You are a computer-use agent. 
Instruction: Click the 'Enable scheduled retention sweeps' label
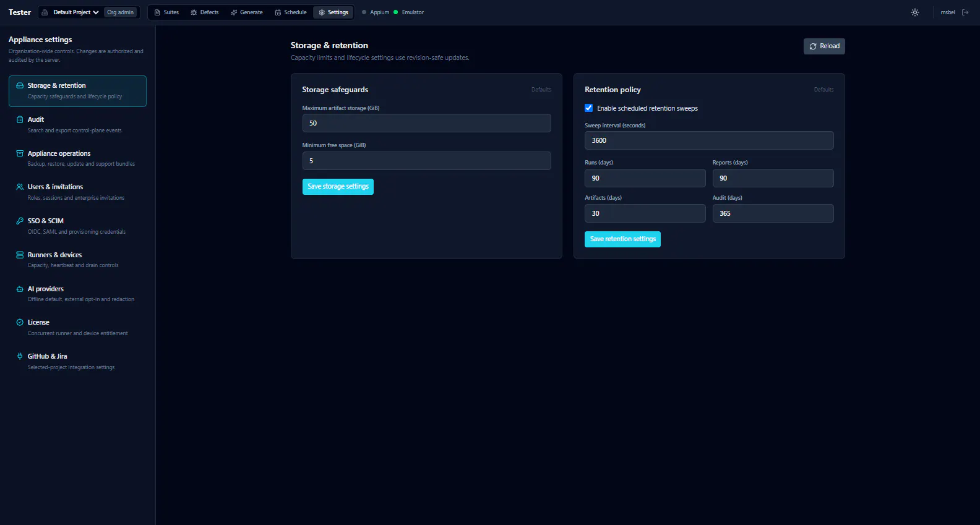pos(647,108)
